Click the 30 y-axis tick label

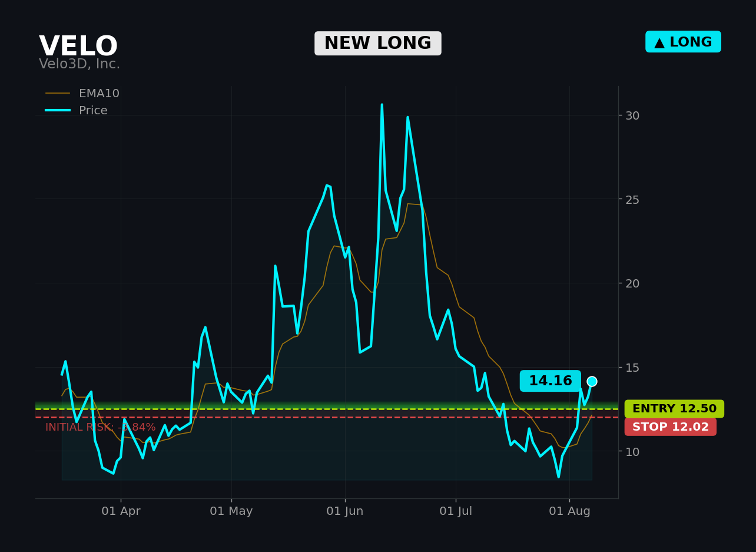coord(632,115)
